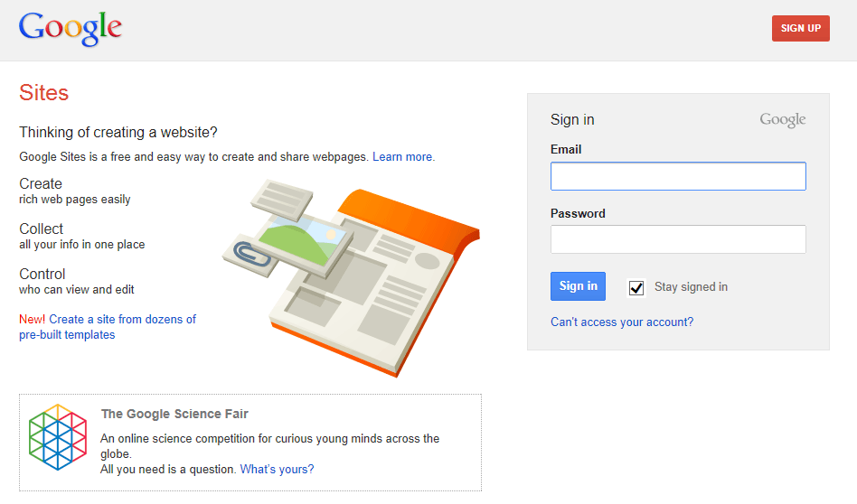Click the colorful Google logo in header
857x504 pixels.
(x=70, y=28)
